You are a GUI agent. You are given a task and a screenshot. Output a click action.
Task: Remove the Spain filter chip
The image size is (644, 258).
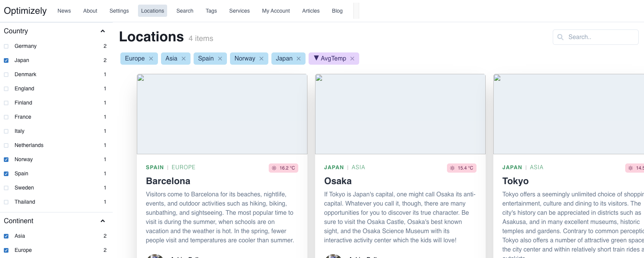click(x=220, y=59)
